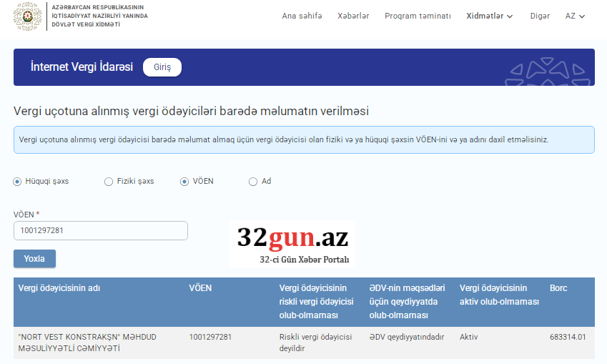Focus the VÖEN input field
This screenshot has width=607, height=364.
(x=101, y=230)
